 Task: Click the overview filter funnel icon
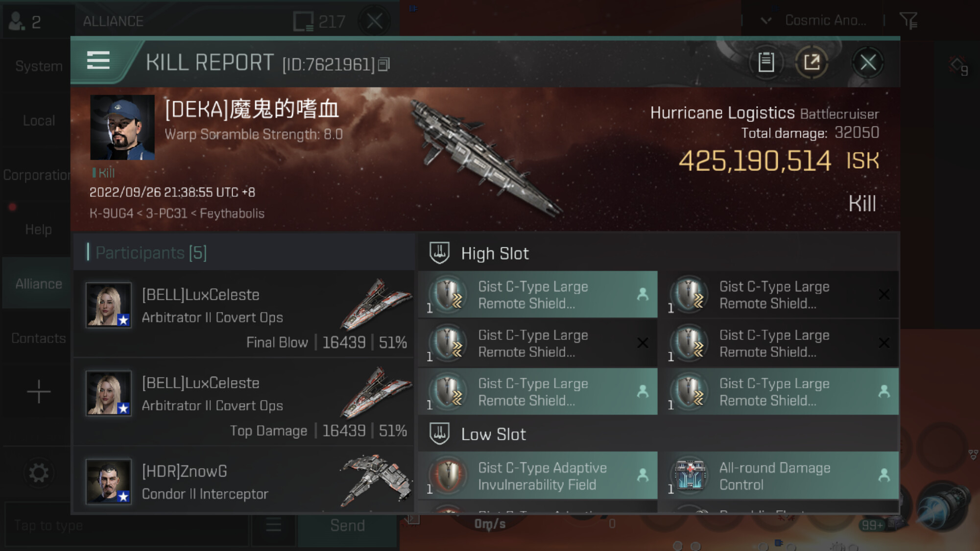(908, 21)
